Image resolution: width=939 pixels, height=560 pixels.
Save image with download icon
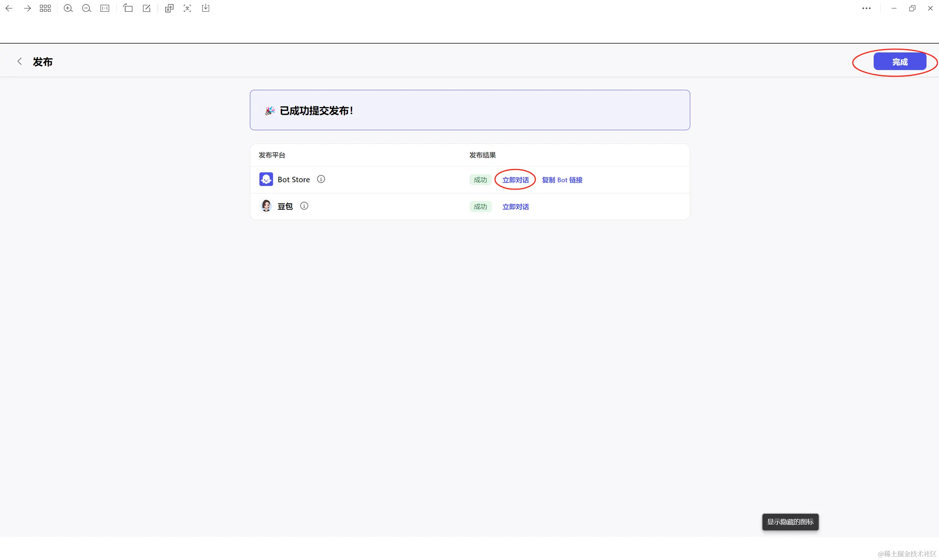(x=206, y=8)
